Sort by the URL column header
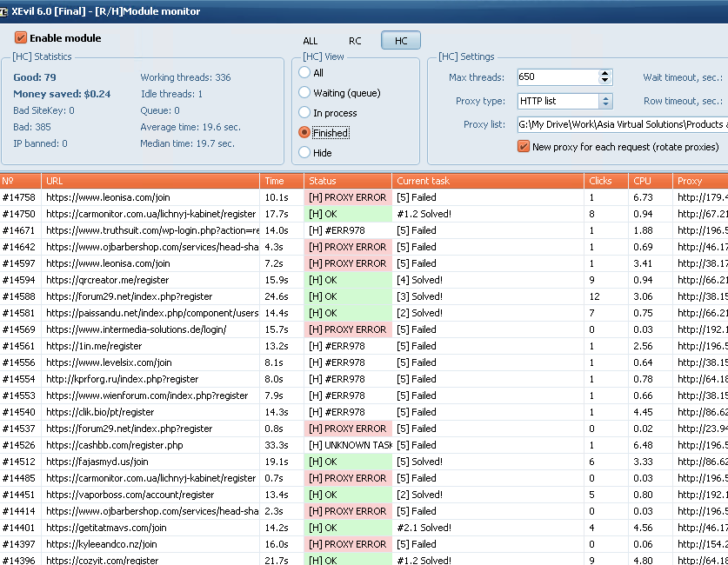Image resolution: width=728 pixels, height=565 pixels. [150, 181]
